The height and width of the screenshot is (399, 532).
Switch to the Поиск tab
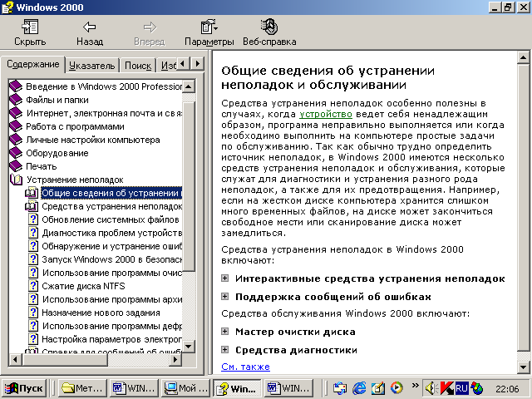click(138, 66)
